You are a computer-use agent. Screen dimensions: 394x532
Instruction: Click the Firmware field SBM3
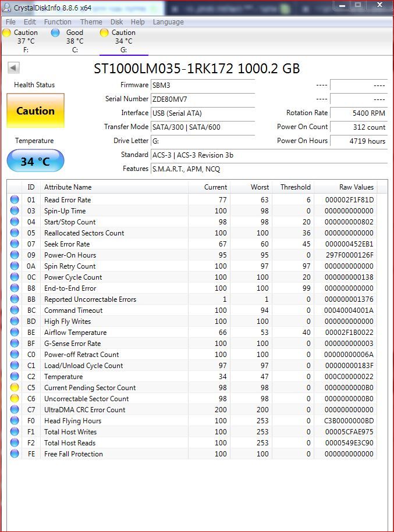(203, 85)
